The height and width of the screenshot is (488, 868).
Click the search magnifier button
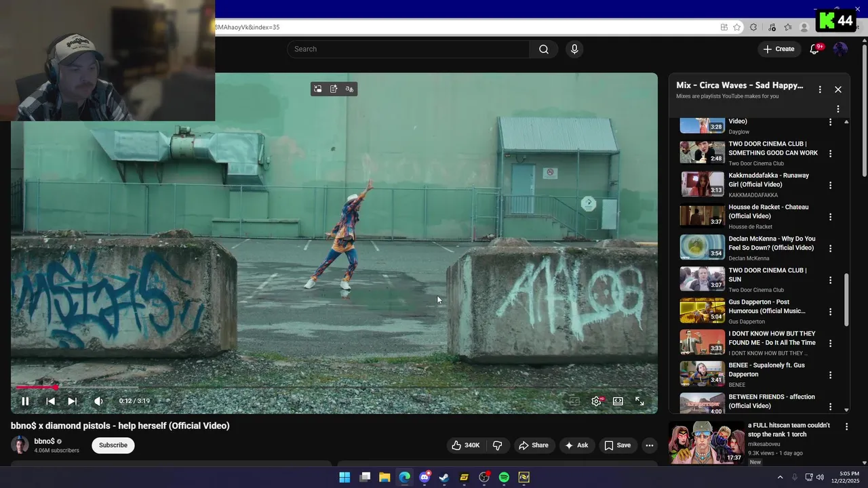[x=544, y=49]
